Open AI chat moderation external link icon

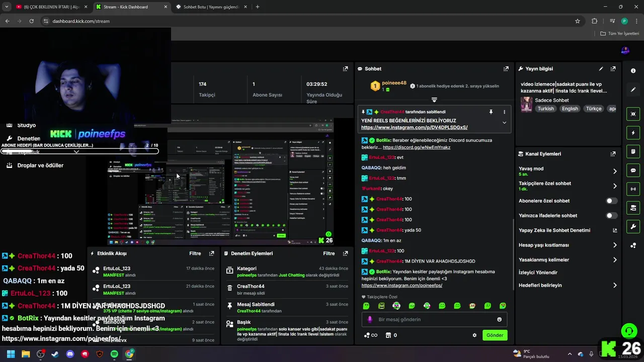[615, 230]
